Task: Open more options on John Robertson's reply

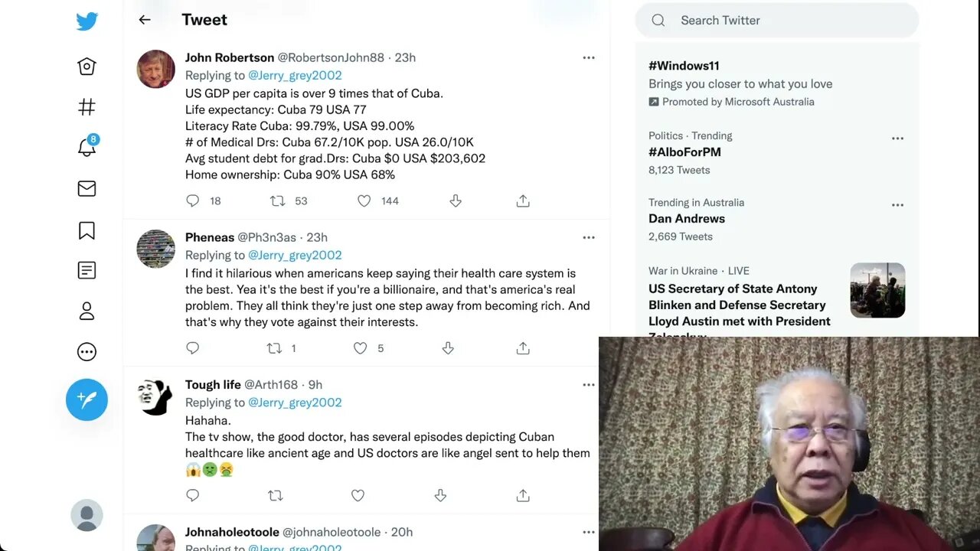Action: click(589, 57)
